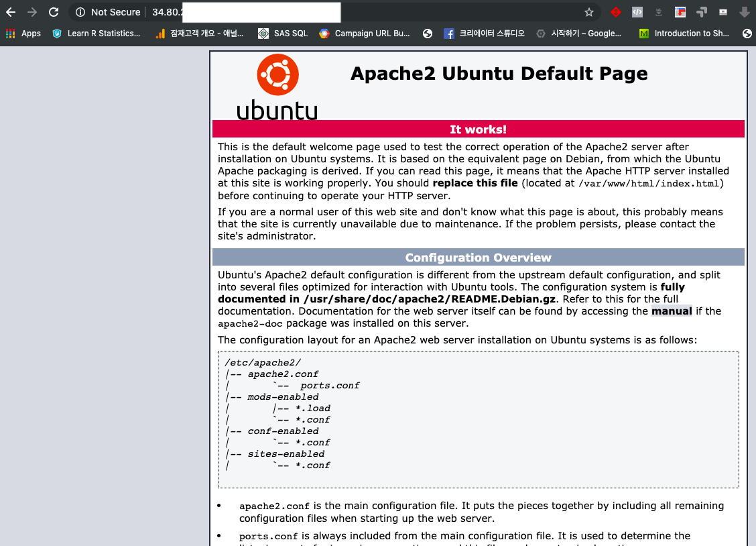
Task: Go back to the previous page
Action: tap(11, 12)
